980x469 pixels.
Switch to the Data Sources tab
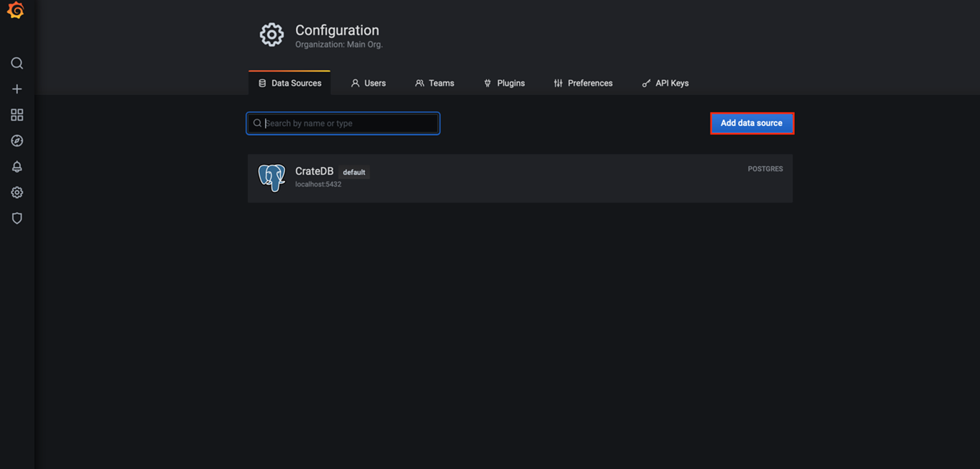click(x=289, y=83)
